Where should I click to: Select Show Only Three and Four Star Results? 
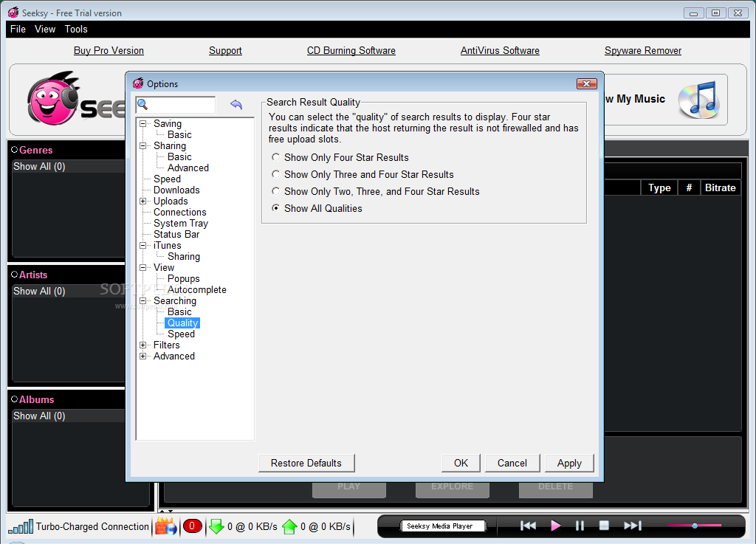point(276,174)
